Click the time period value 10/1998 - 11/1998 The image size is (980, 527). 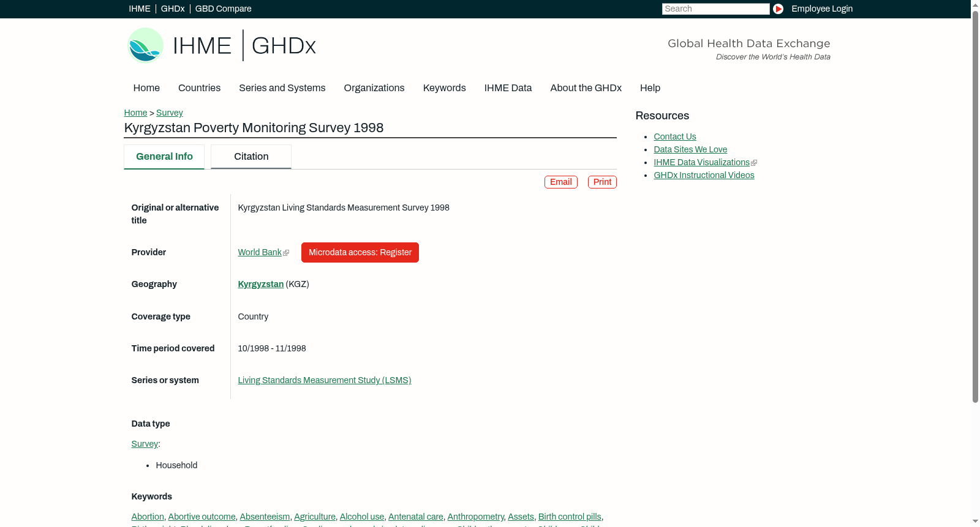[272, 348]
